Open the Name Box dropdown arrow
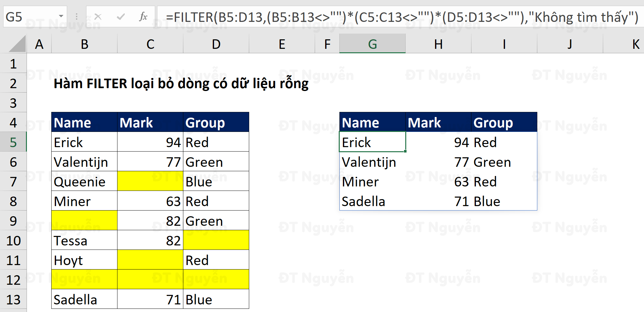The height and width of the screenshot is (312, 644). 61,16
